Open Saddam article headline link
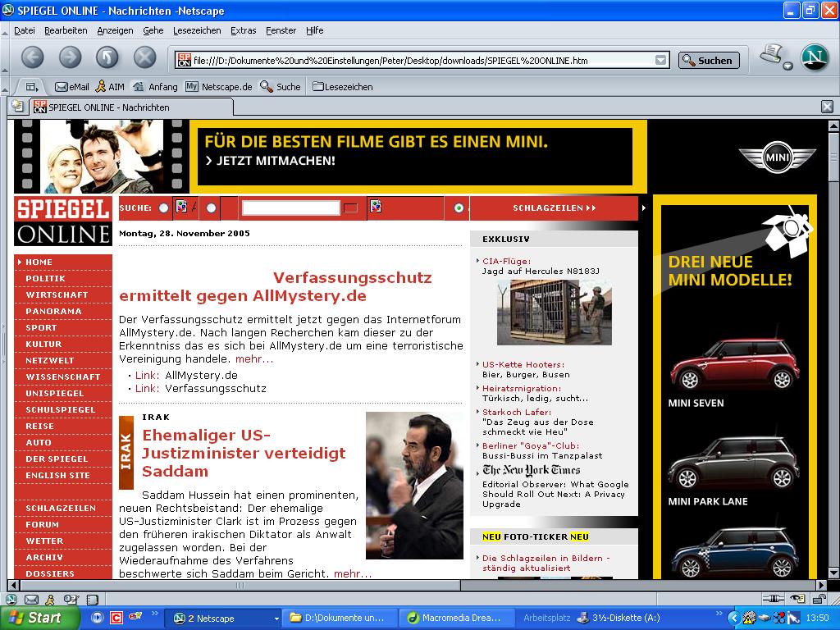Viewport: 840px width, 630px height. [244, 453]
